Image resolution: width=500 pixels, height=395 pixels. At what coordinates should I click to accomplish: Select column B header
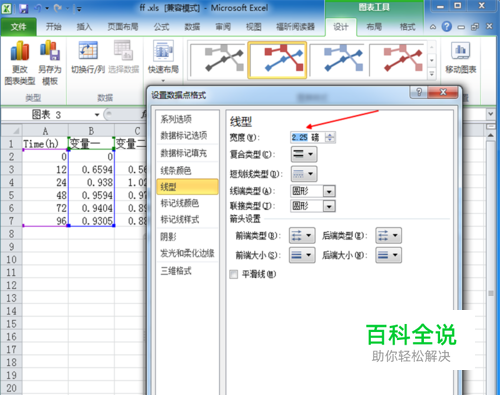click(91, 131)
